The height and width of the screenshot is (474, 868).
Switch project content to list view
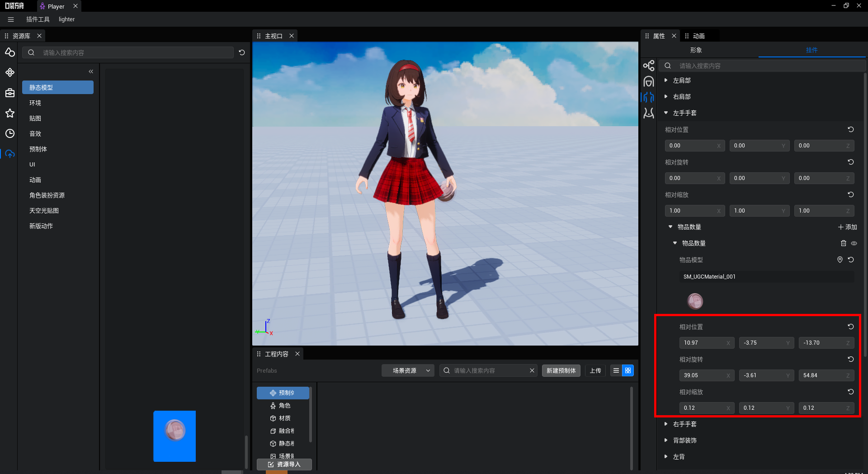[x=616, y=370]
